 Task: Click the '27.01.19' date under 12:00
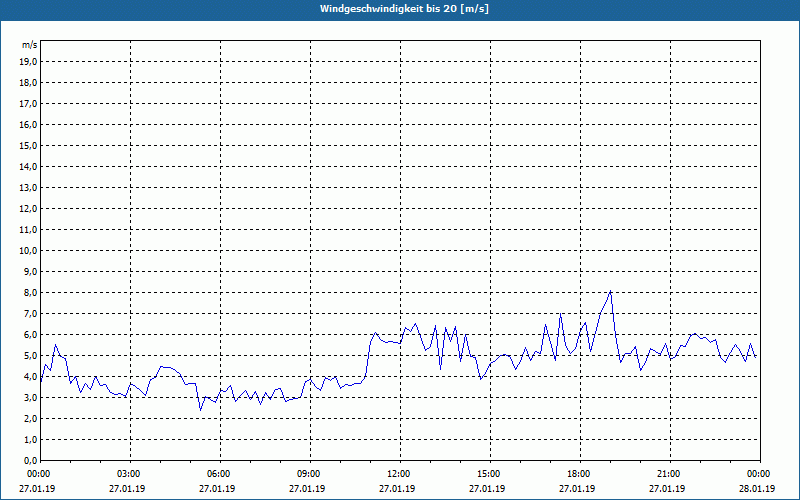click(397, 488)
